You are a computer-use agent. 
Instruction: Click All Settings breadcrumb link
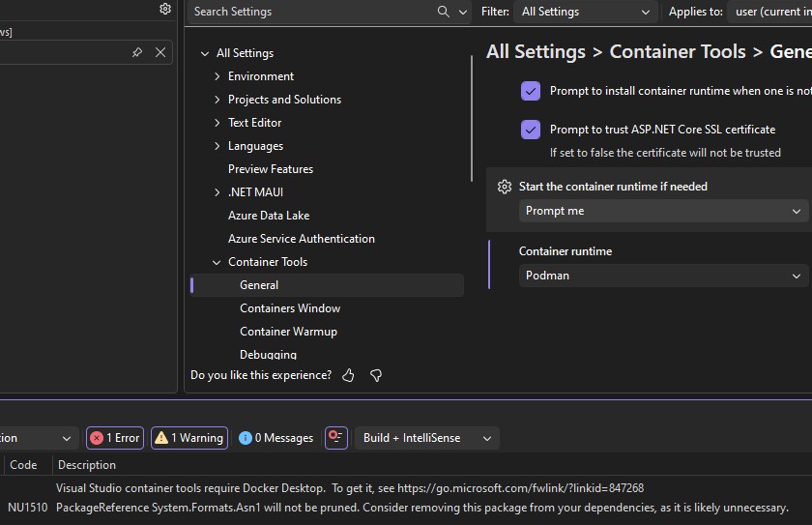coord(536,52)
